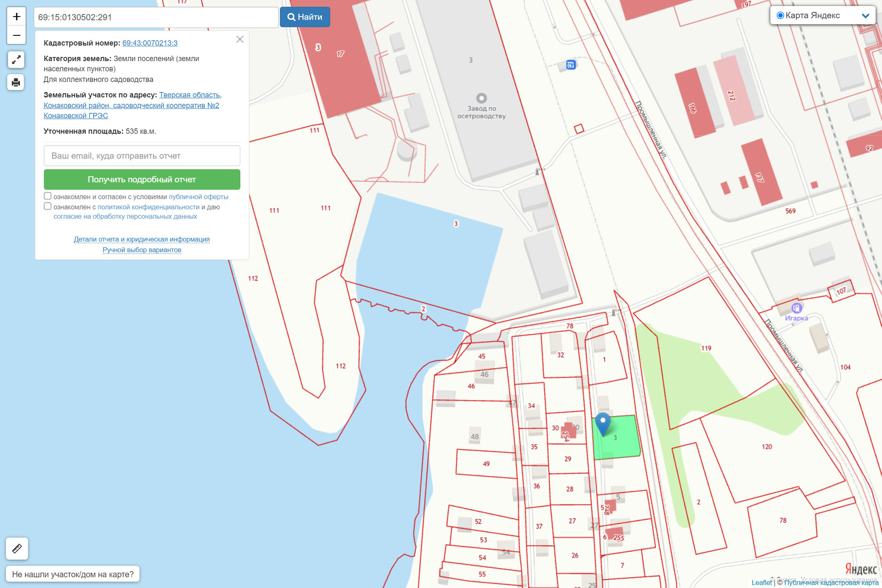
Task: Click the cadastral number search field
Action: [156, 17]
